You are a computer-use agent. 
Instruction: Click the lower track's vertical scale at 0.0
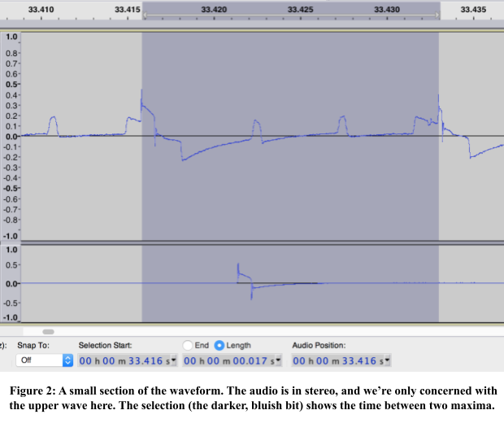point(11,284)
